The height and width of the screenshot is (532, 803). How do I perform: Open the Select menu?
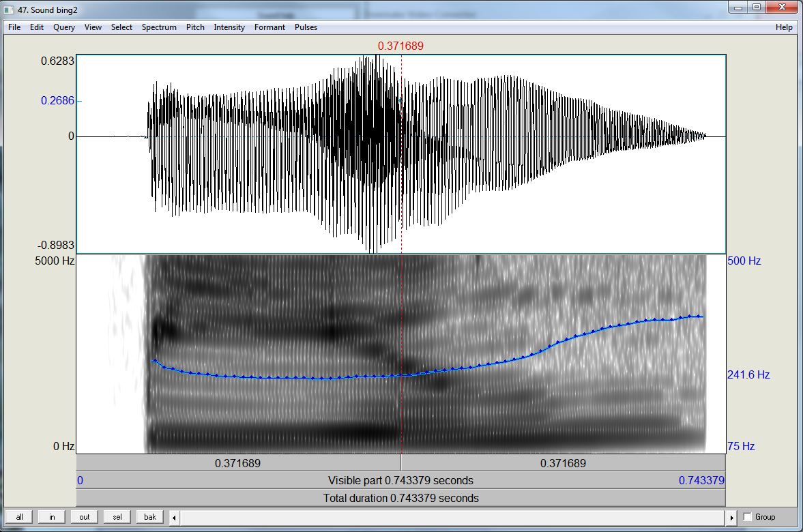click(x=121, y=27)
